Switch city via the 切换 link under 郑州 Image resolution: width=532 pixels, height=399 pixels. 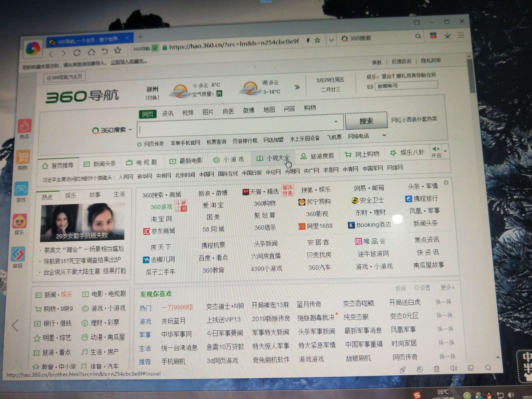pos(152,98)
